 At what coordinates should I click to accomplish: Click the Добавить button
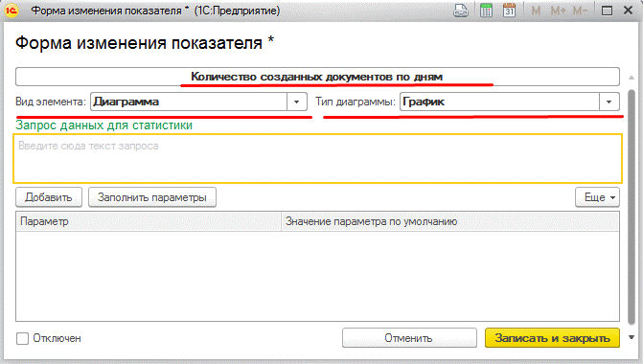point(49,197)
